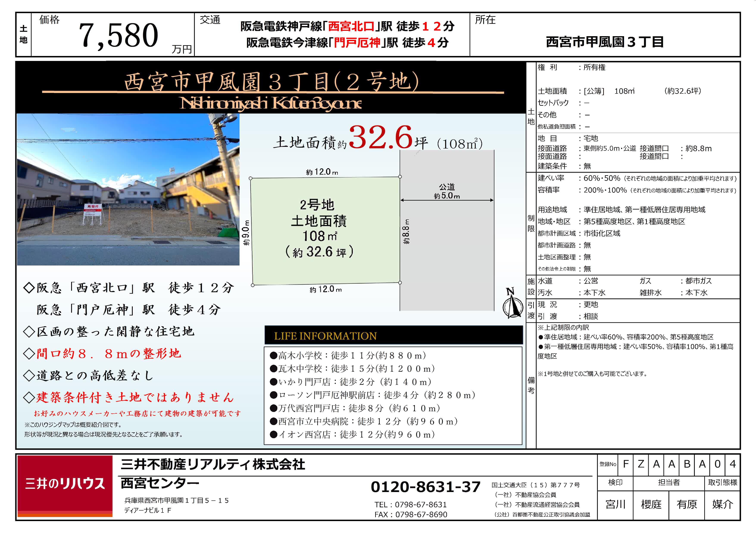
Task: Click the property street photo
Action: coord(128,189)
